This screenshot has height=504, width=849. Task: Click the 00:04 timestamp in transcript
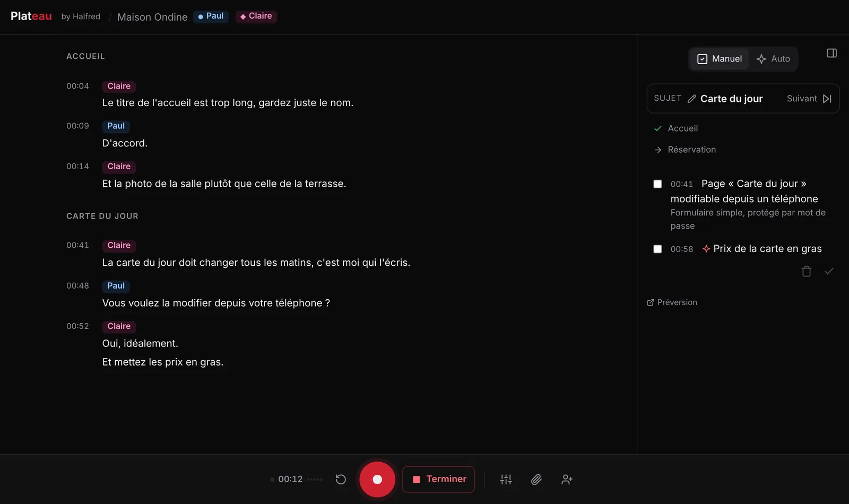77,86
